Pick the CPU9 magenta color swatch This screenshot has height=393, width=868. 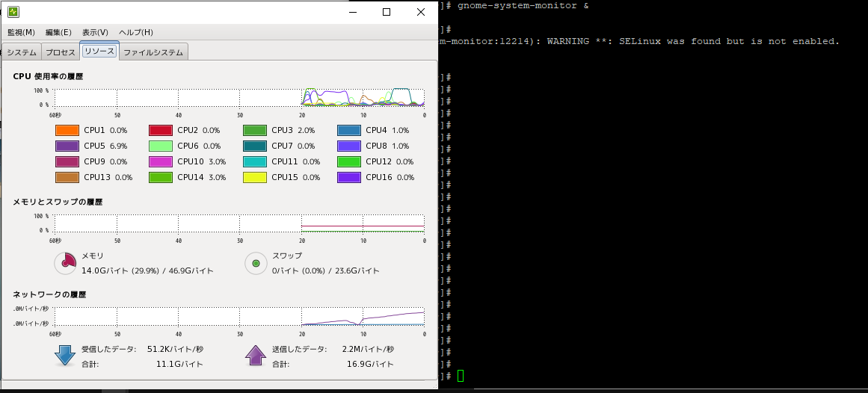click(x=67, y=161)
